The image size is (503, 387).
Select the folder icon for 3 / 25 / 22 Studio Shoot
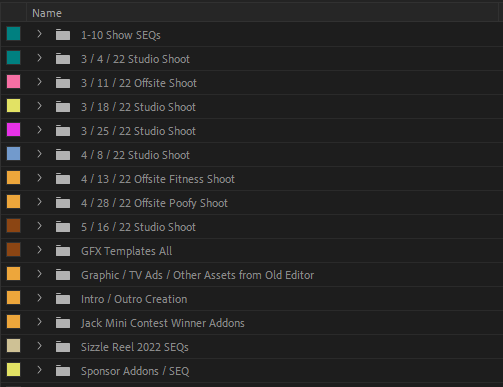pos(63,131)
